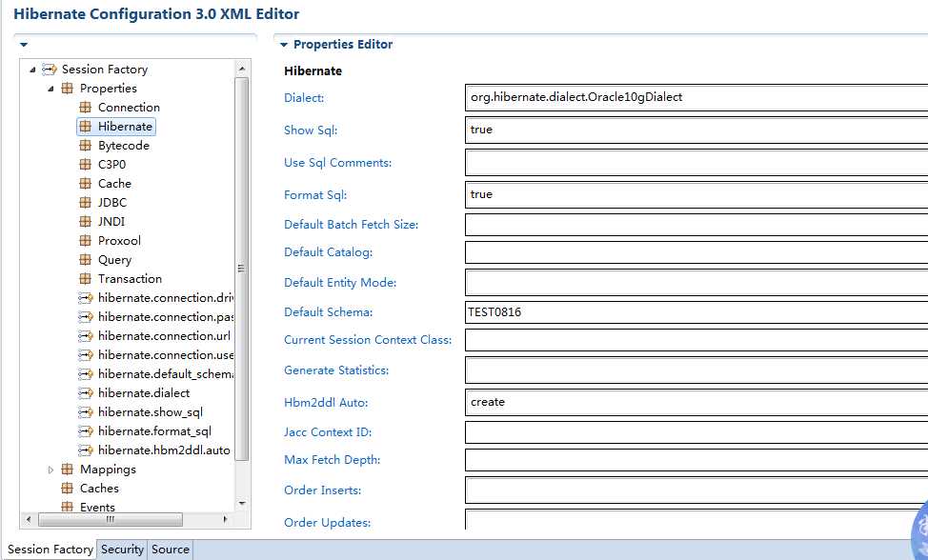
Task: Collapse the Properties tree node
Action: (50, 89)
